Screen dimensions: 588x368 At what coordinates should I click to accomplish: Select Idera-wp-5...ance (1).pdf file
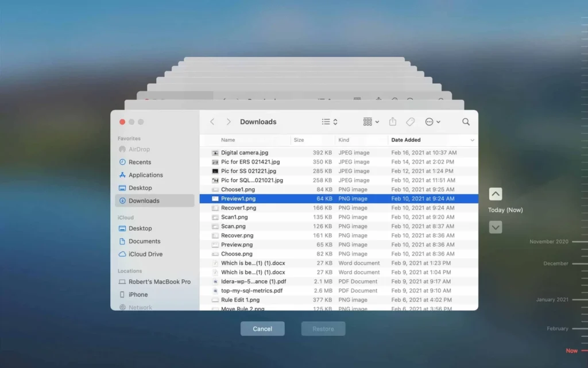coord(339,281)
